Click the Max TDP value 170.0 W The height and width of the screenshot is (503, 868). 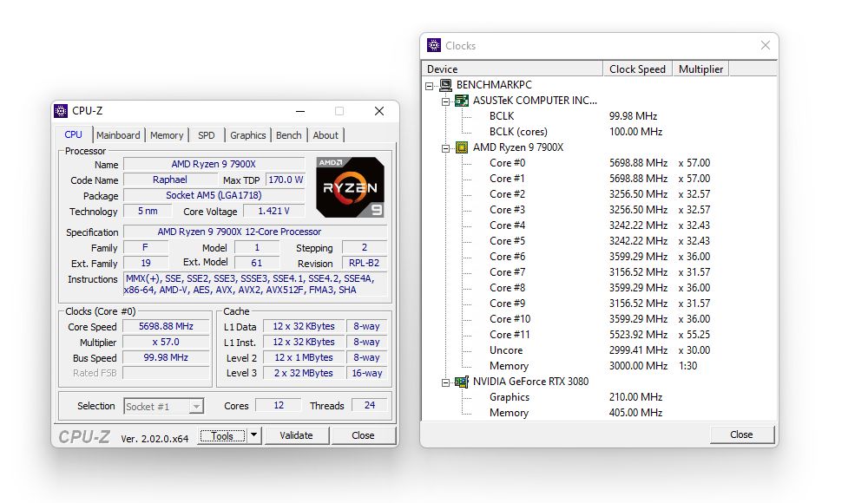tap(286, 180)
